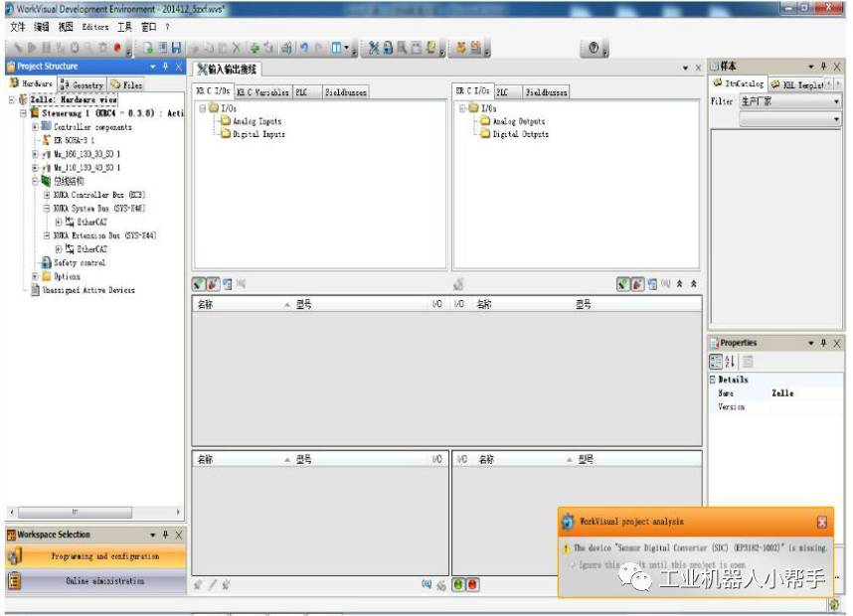
Task: Click the Categorized view icon in Properties
Action: point(717,362)
